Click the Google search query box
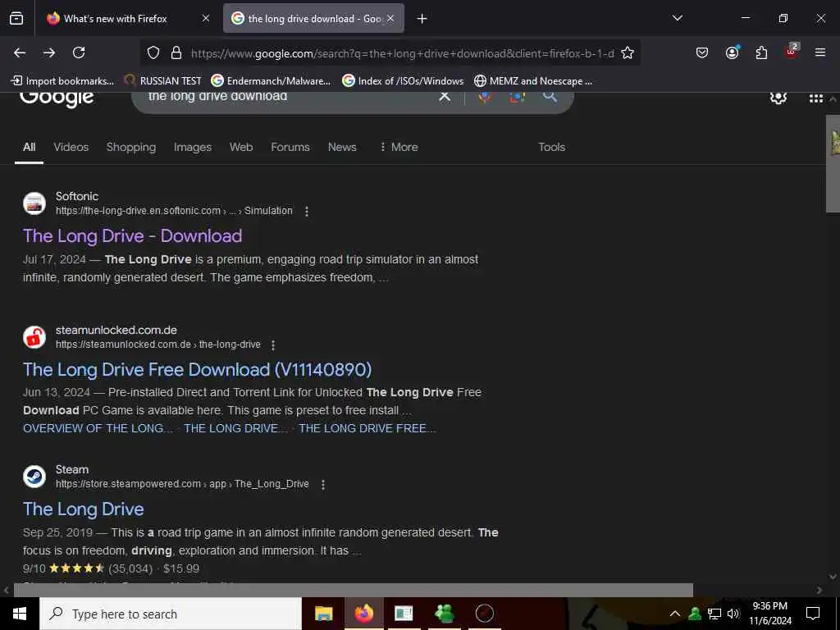The height and width of the screenshot is (630, 840). pyautogui.click(x=290, y=97)
